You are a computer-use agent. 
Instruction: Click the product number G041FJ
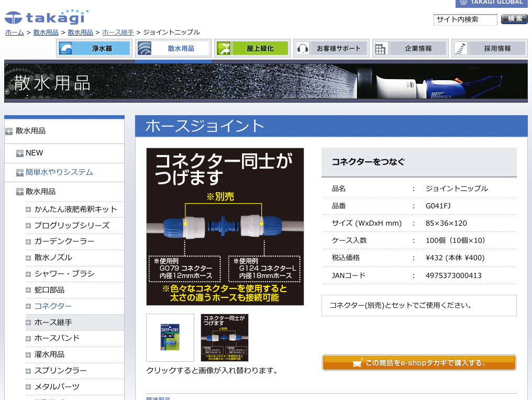pos(438,206)
